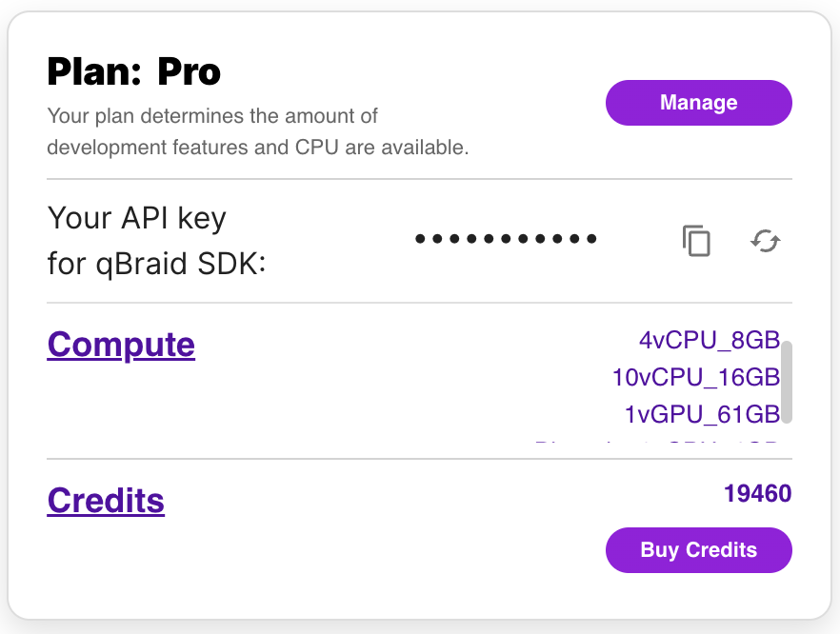Regenerate the API key with refresh icon
Viewport: 840px width, 634px height.
[x=765, y=242]
